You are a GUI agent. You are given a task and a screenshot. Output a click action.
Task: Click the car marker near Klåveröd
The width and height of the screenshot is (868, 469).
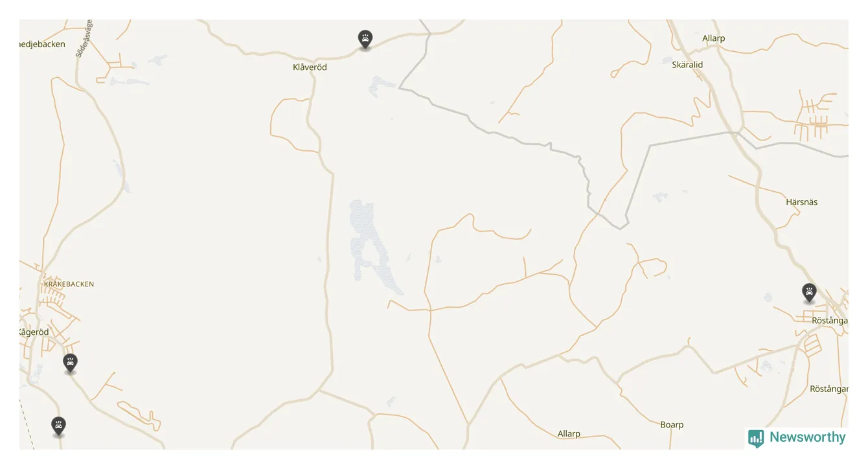[x=365, y=40]
